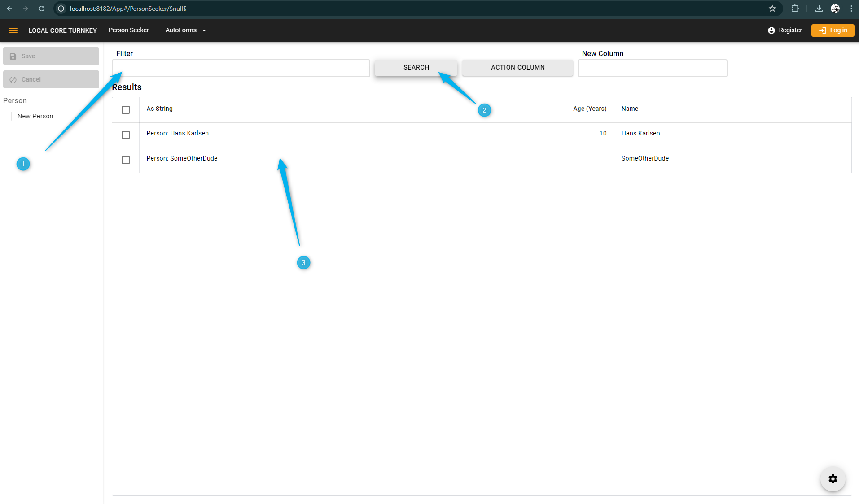The height and width of the screenshot is (504, 859).
Task: Bookmark page using the star icon
Action: tap(772, 9)
